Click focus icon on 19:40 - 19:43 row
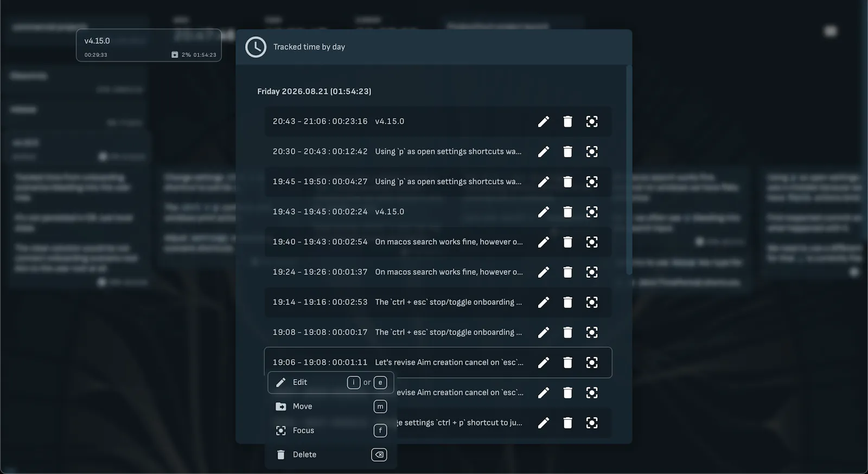The height and width of the screenshot is (474, 868). 592,242
